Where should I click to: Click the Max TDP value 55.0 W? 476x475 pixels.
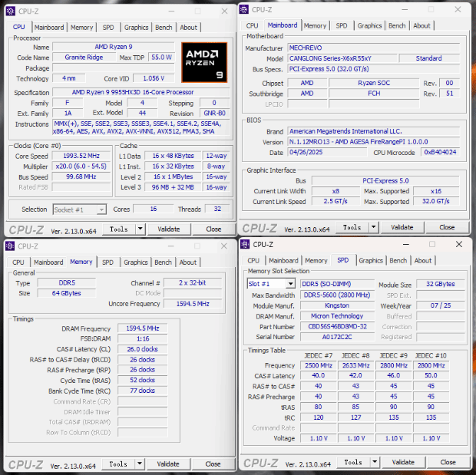(x=161, y=58)
